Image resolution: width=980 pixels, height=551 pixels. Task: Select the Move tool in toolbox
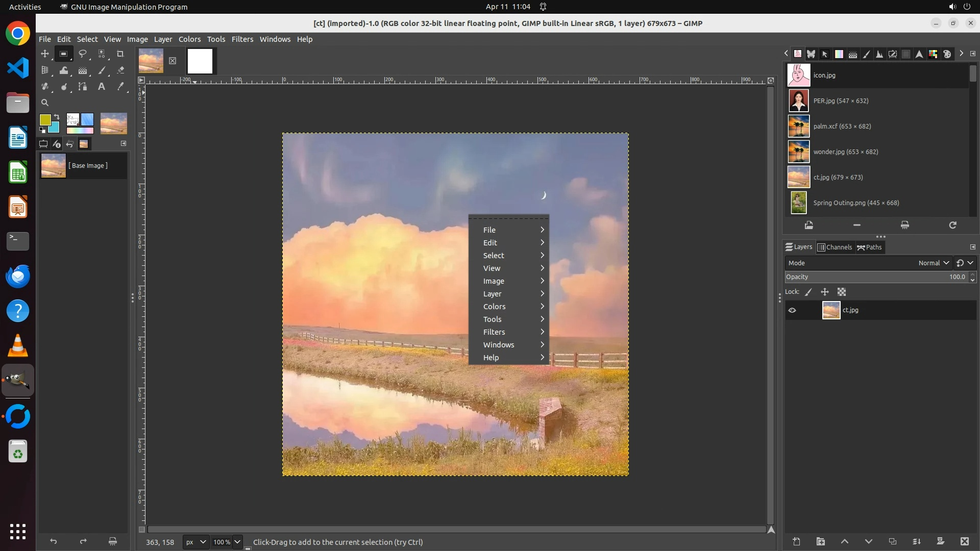[45, 54]
